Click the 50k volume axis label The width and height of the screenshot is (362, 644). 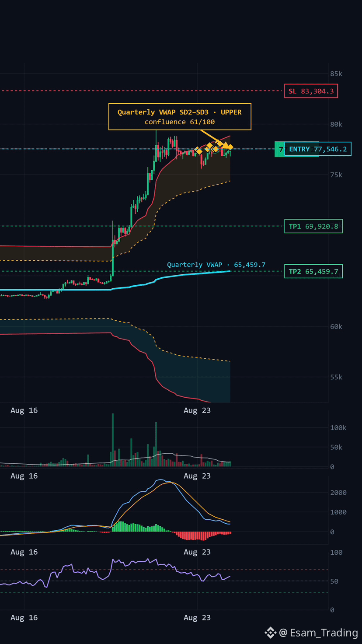336,447
